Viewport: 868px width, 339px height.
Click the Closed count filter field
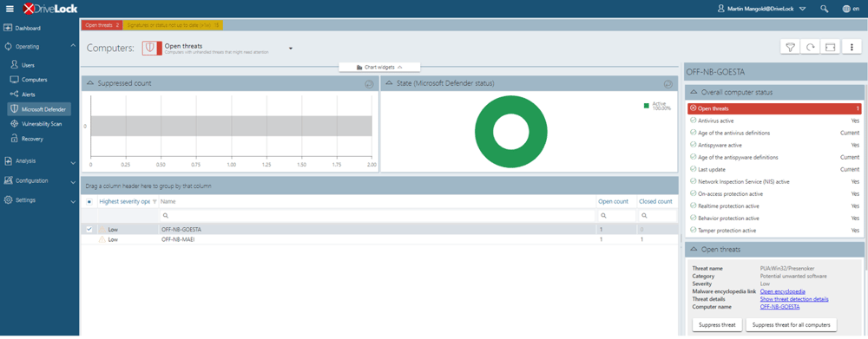(x=657, y=216)
